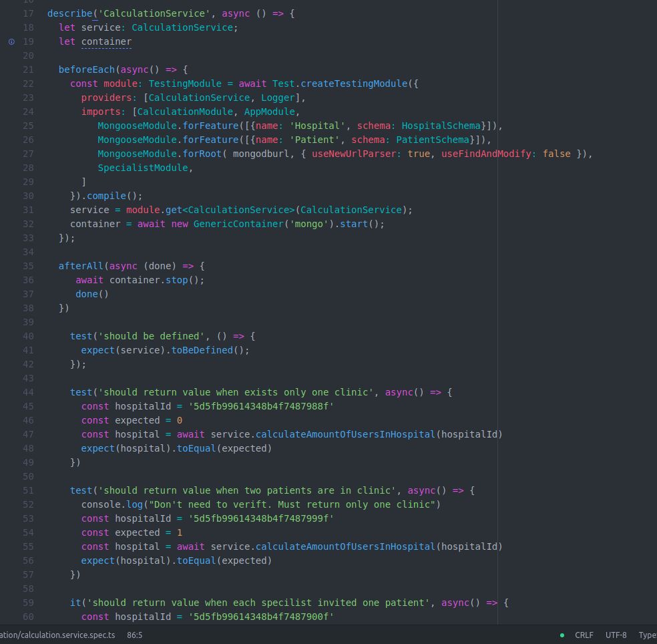Screen dimensions: 657x644
Task: Click 'toEqual' on line 56
Action: (196, 560)
